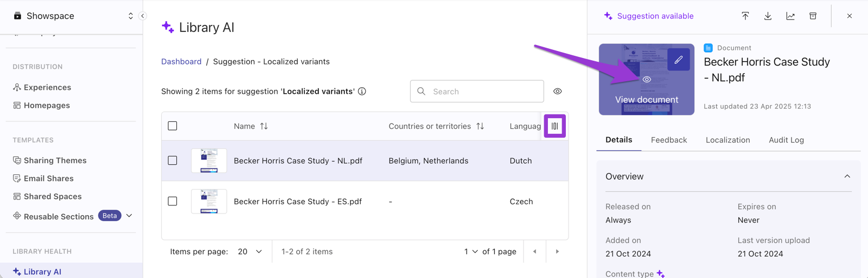
Task: Collapse the sidebar with the chevron button
Action: point(143,16)
